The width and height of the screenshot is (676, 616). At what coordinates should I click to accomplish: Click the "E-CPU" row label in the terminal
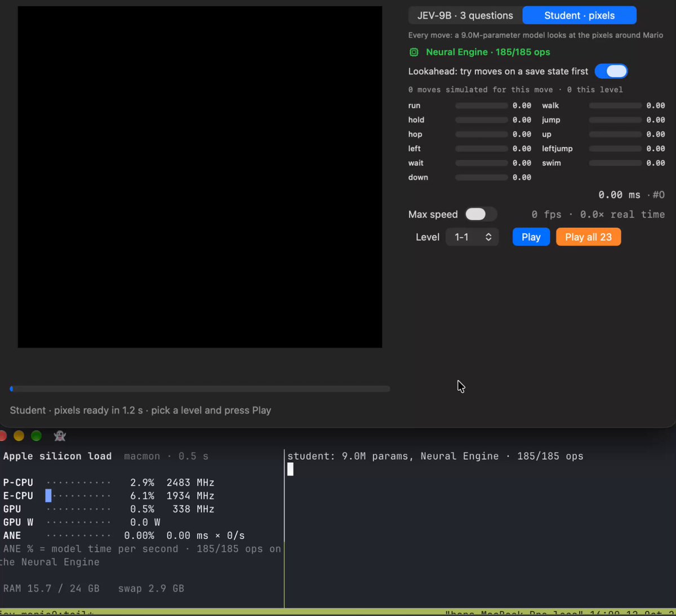[18, 496]
